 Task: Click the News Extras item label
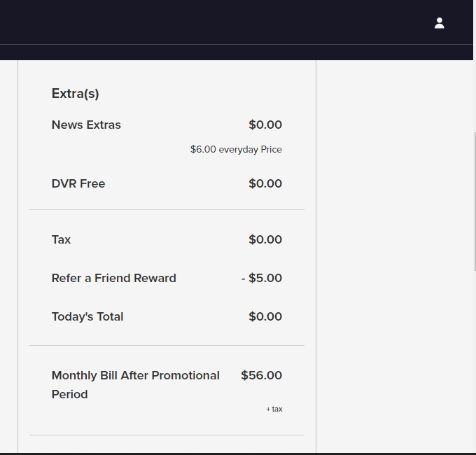86,125
